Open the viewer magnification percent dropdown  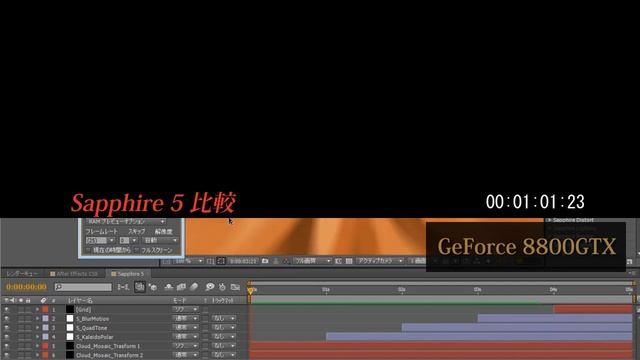coord(189,261)
